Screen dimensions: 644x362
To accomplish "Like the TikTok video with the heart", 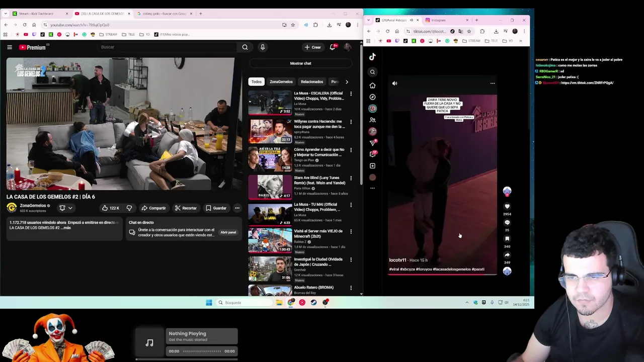I will tap(507, 206).
